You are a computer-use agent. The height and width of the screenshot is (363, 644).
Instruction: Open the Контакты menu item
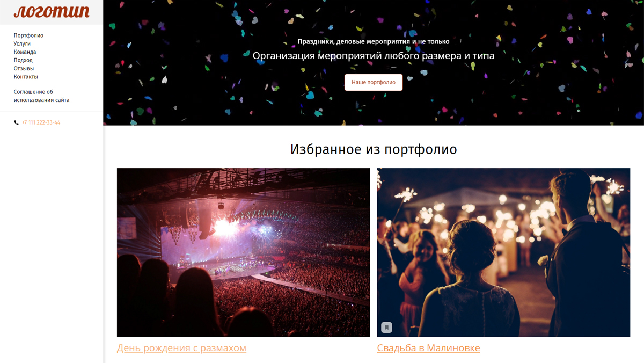tap(26, 77)
